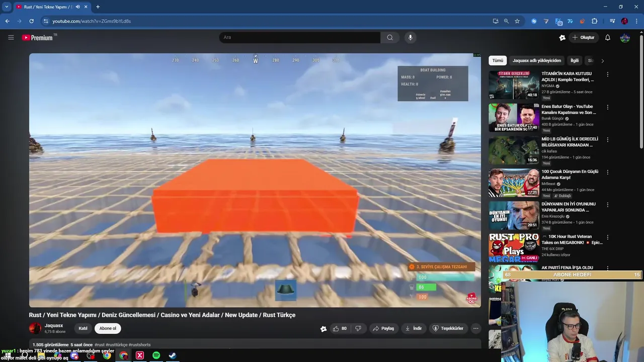Open options for Titanik'in Kara Kutusu video
This screenshot has height=362, width=644.
point(607,74)
